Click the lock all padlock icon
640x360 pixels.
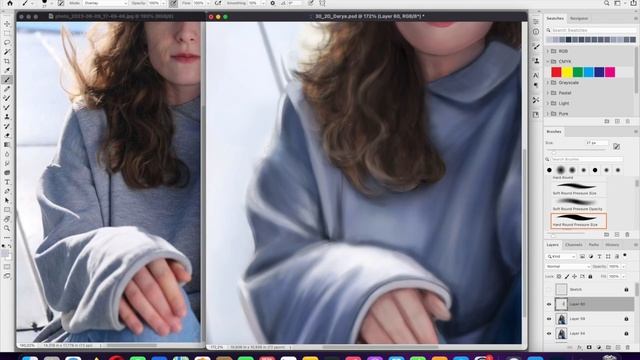pos(590,276)
